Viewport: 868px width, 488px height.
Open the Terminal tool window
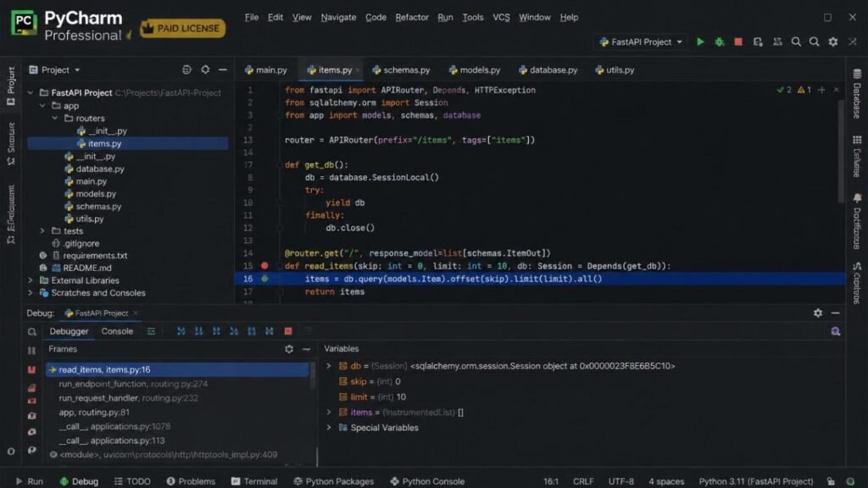click(254, 481)
